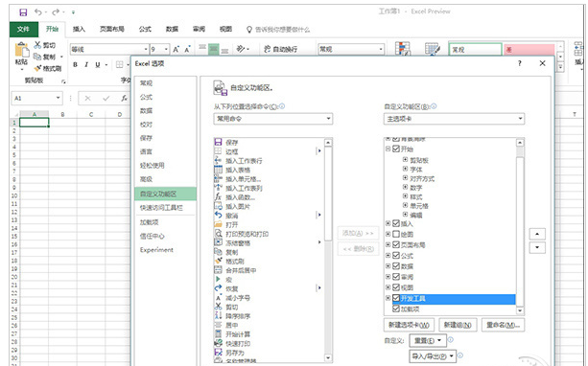Open the font size dropdown showing 9
The image size is (588, 366).
pos(166,49)
